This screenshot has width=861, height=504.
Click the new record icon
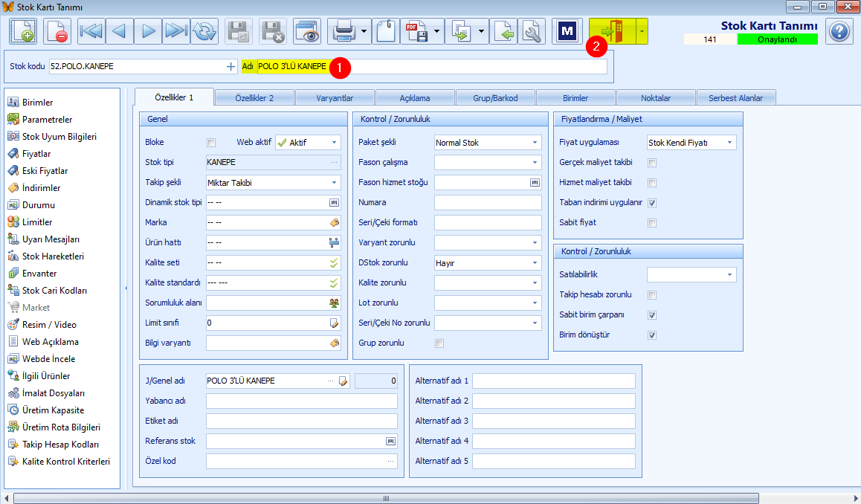[23, 31]
